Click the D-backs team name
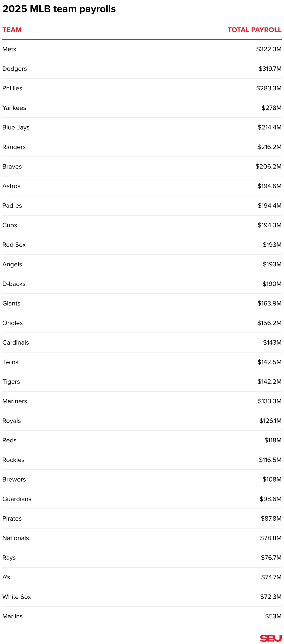 14,284
